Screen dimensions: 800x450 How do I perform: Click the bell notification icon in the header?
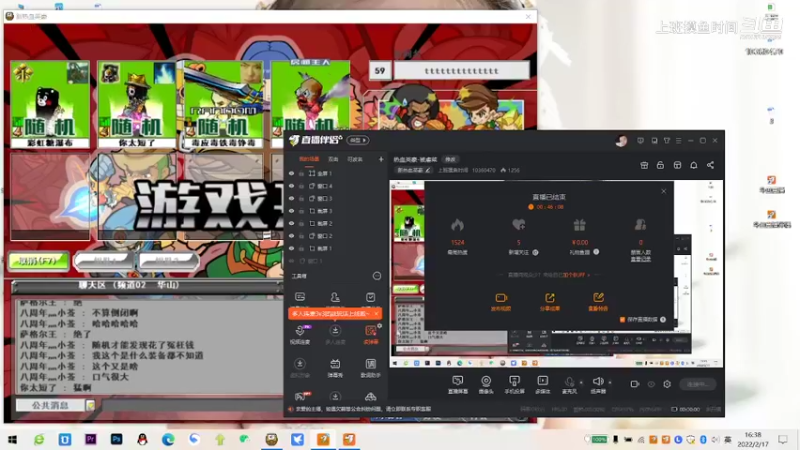pos(694,165)
